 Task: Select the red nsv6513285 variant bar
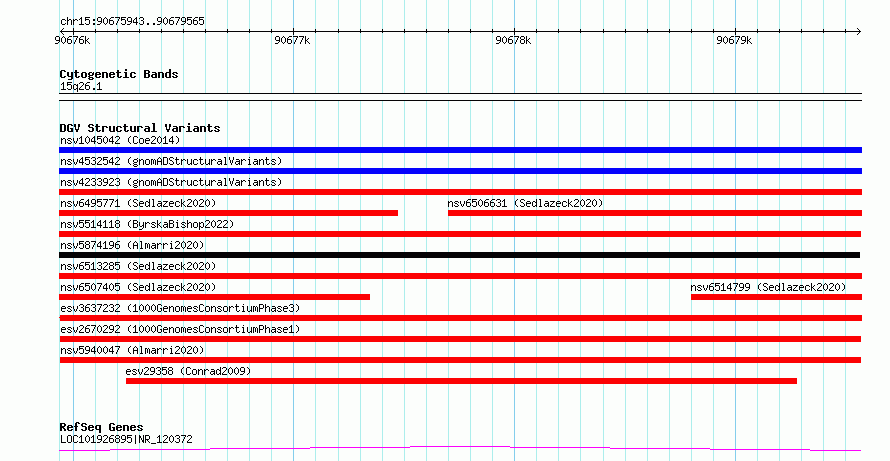click(x=460, y=276)
